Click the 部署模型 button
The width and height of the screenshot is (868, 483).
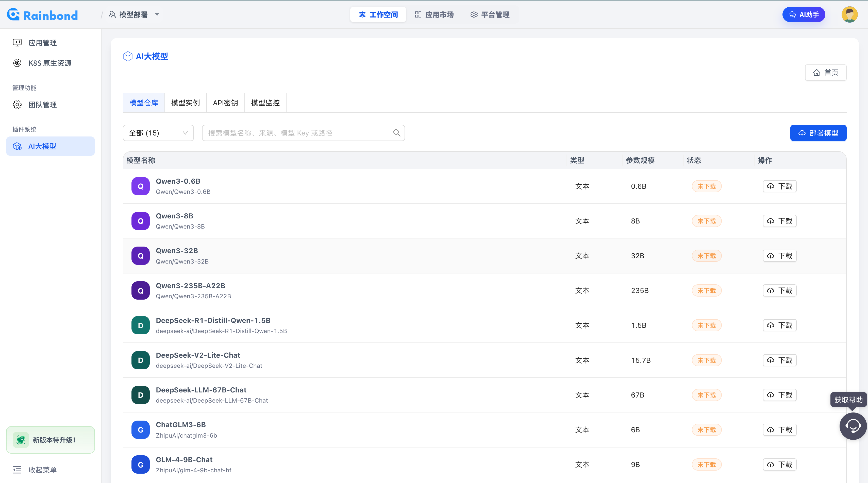pyautogui.click(x=818, y=133)
